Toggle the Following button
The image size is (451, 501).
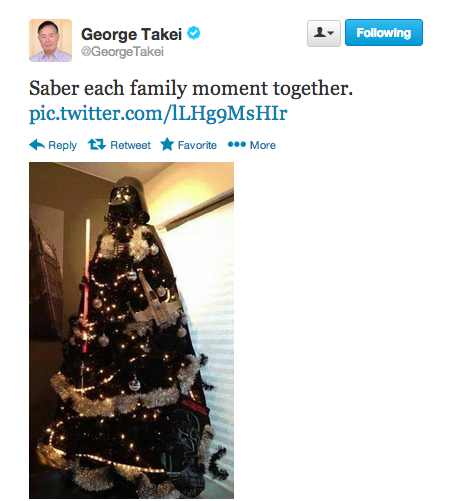384,33
